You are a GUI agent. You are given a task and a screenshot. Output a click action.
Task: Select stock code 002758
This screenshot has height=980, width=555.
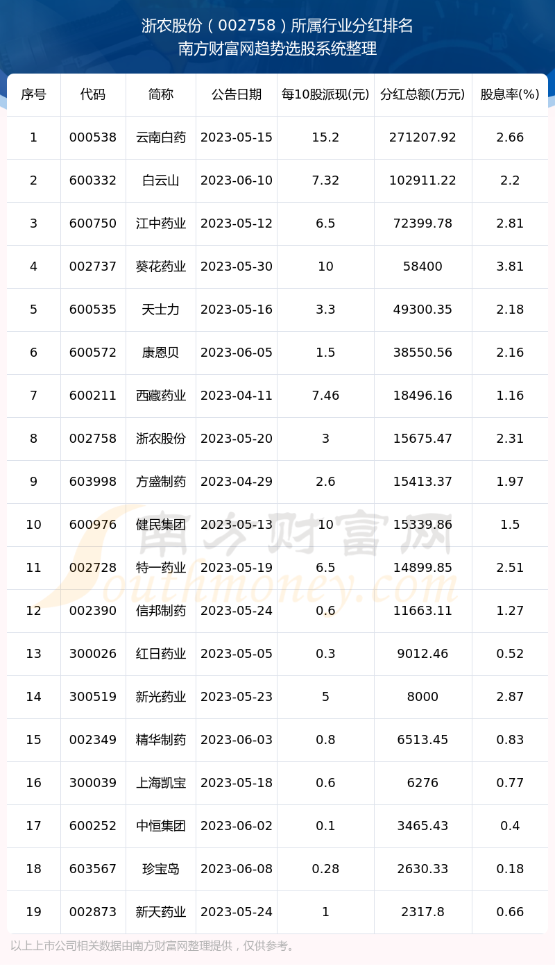point(93,439)
